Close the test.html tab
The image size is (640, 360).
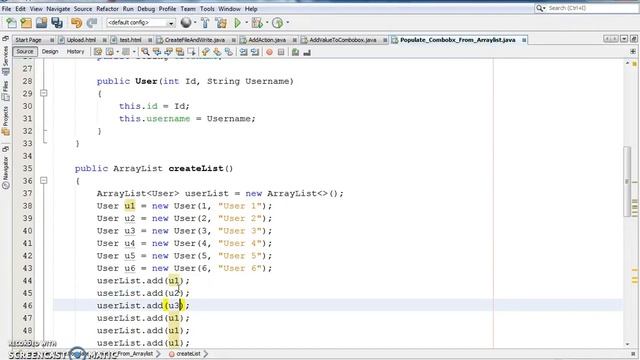tap(150, 40)
